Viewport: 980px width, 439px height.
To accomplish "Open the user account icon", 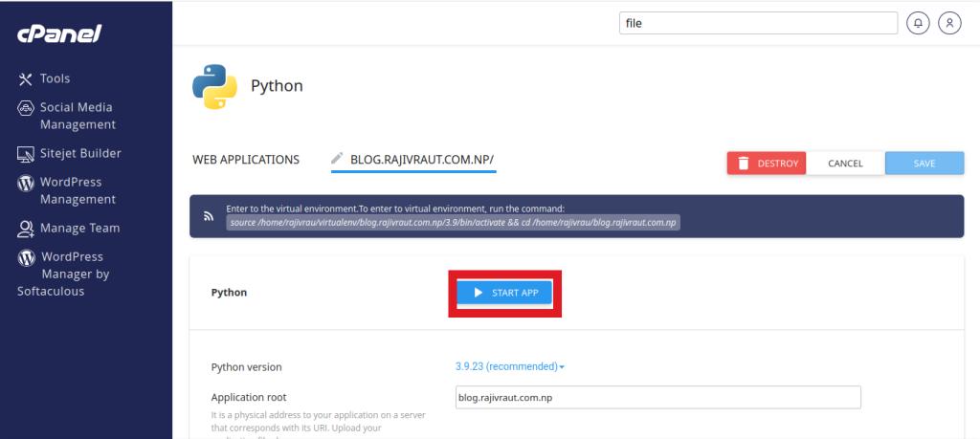I will tap(949, 24).
